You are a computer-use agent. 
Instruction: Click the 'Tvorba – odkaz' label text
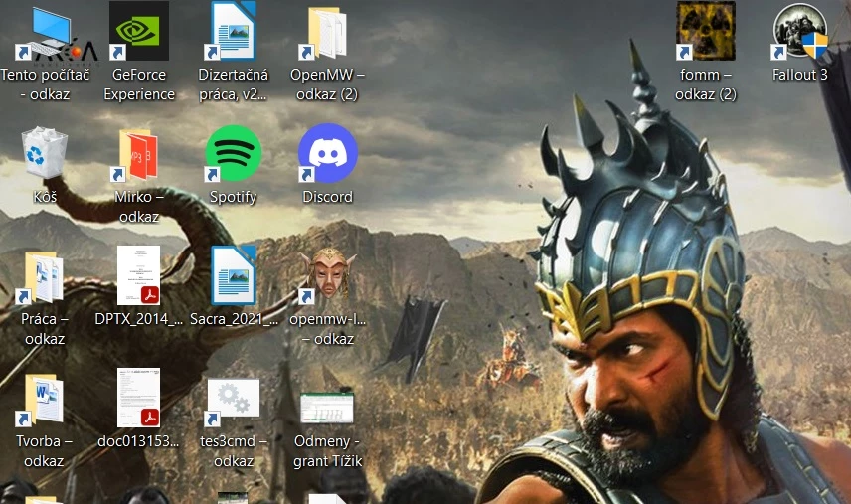click(44, 451)
